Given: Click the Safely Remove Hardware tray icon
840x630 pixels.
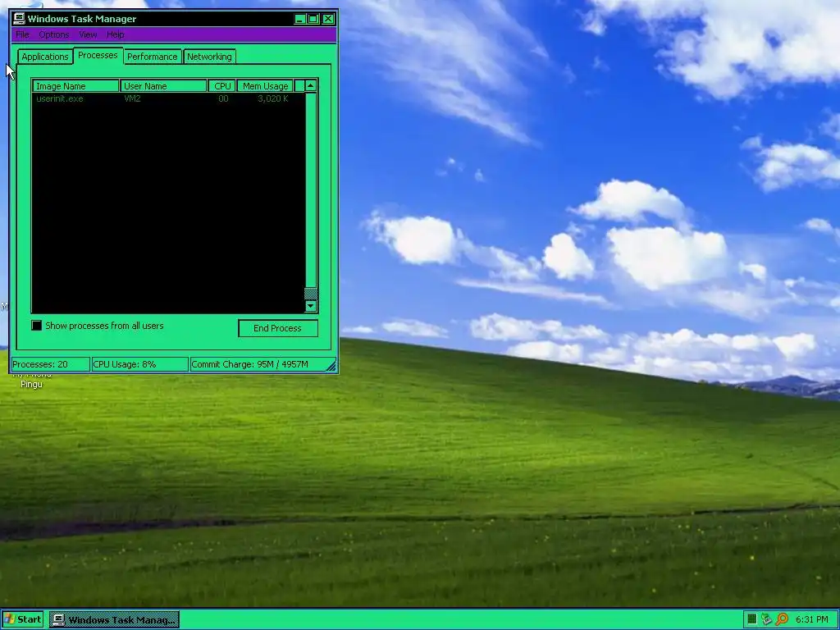Looking at the screenshot, I should click(767, 619).
